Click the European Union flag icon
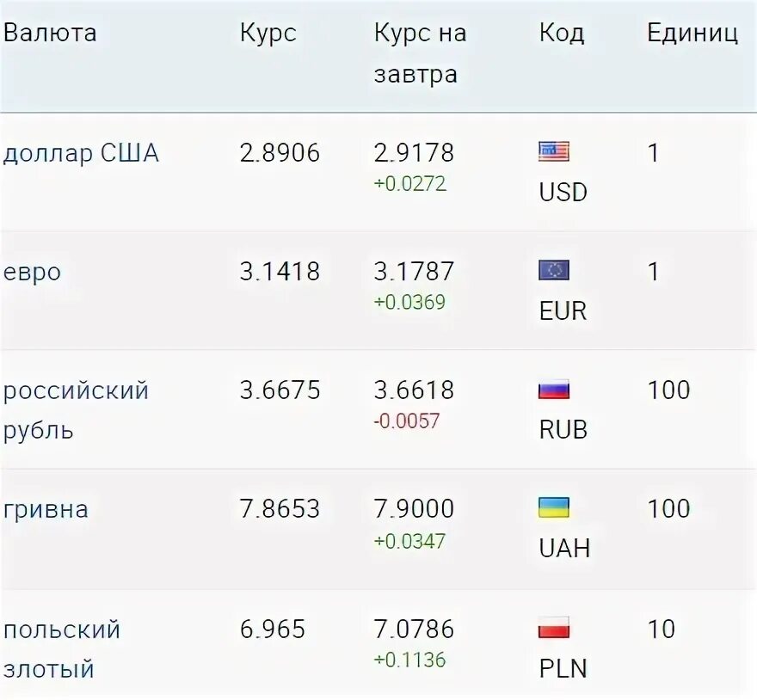Screen dimensions: 757x700 pos(554,270)
